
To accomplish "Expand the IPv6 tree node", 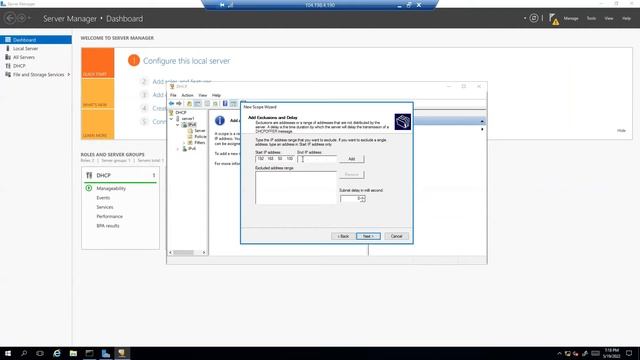I will click(178, 149).
